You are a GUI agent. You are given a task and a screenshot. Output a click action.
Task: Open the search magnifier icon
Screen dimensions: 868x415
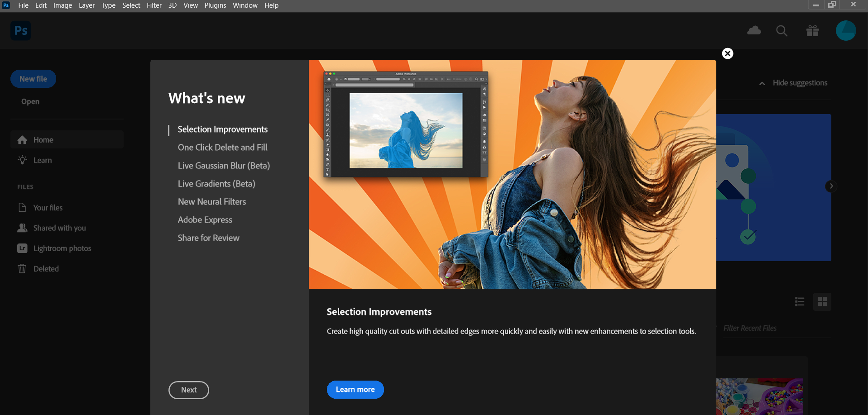[782, 31]
